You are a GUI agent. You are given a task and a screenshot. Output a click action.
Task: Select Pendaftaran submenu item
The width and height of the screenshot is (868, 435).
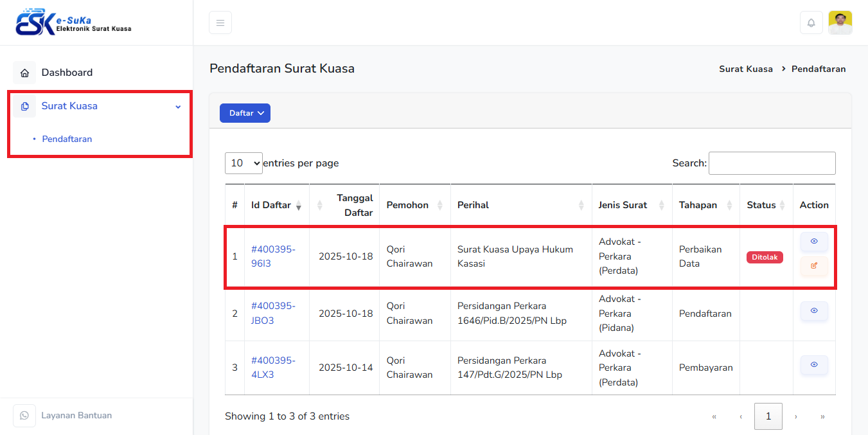click(x=67, y=139)
